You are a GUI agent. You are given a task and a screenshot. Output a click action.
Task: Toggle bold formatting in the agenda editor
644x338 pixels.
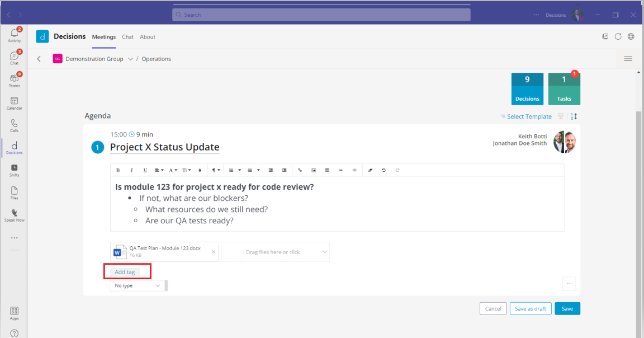[x=118, y=170]
